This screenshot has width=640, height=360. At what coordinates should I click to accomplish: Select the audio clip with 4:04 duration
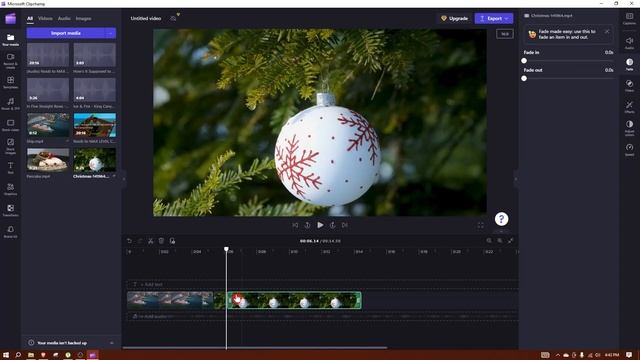pyautogui.click(x=95, y=90)
